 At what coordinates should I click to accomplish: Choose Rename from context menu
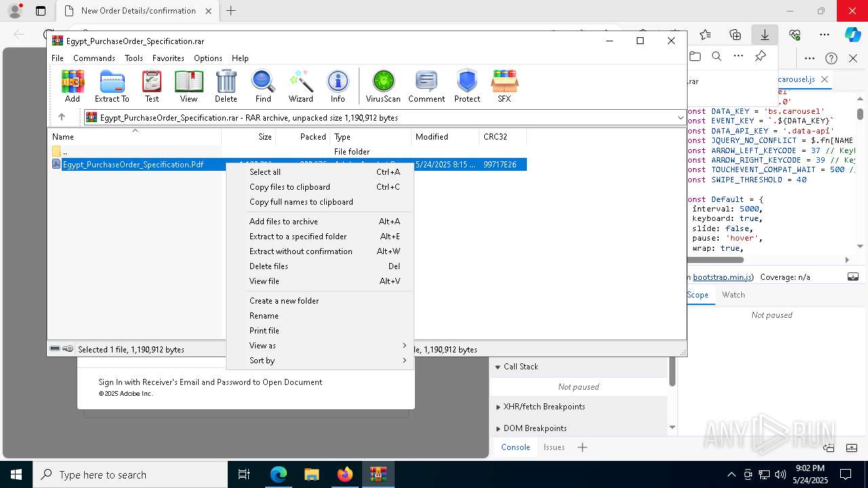(x=319, y=316)
